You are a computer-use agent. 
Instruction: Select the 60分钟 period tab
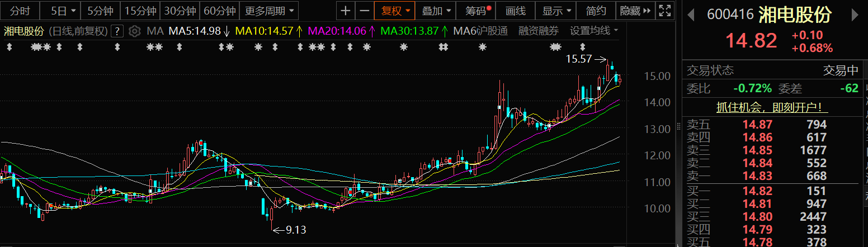coord(219,11)
